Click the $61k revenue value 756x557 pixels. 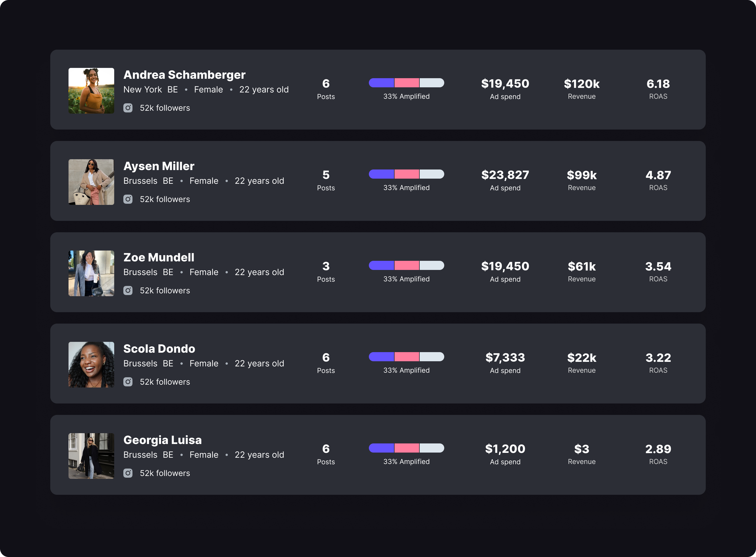point(582,267)
